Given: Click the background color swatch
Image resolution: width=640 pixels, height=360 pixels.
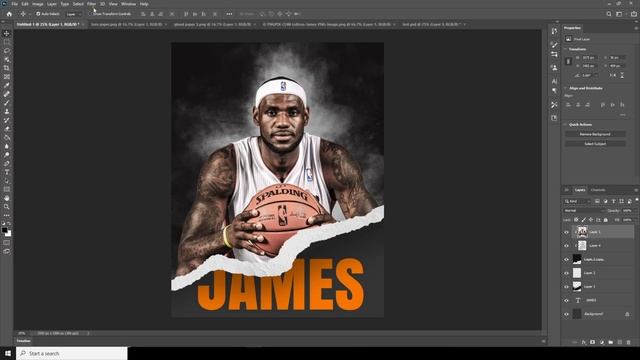Looking at the screenshot, I should click(8, 233).
